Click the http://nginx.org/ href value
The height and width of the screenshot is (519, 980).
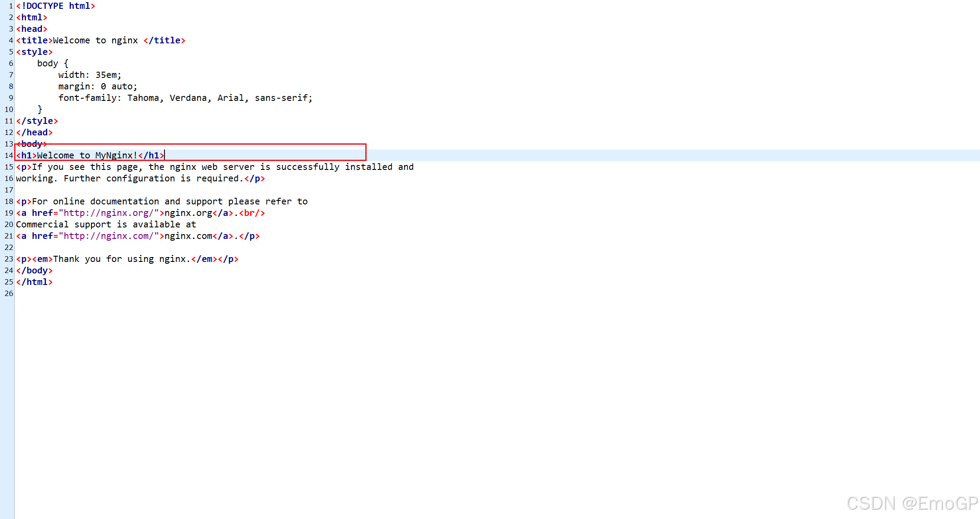109,213
